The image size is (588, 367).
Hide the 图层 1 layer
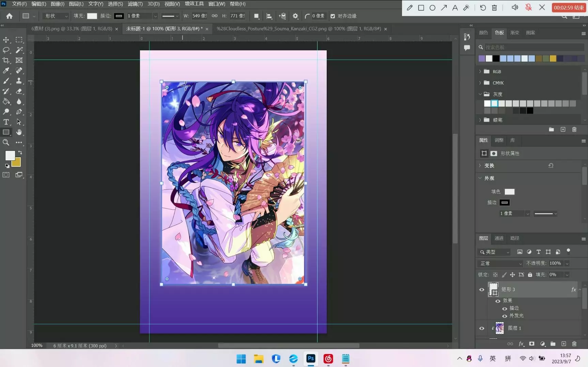coord(482,328)
